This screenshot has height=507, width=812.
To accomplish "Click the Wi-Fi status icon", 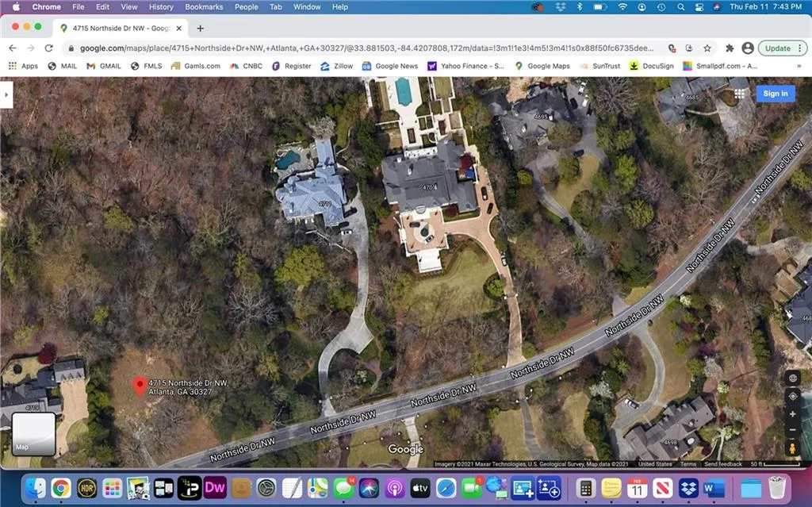I will [x=622, y=6].
